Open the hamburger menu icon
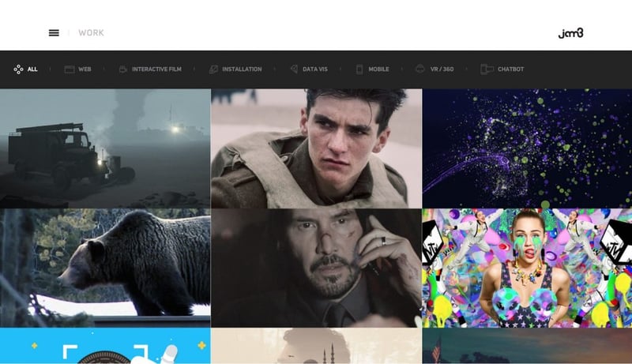This screenshot has width=632, height=364. tap(54, 32)
